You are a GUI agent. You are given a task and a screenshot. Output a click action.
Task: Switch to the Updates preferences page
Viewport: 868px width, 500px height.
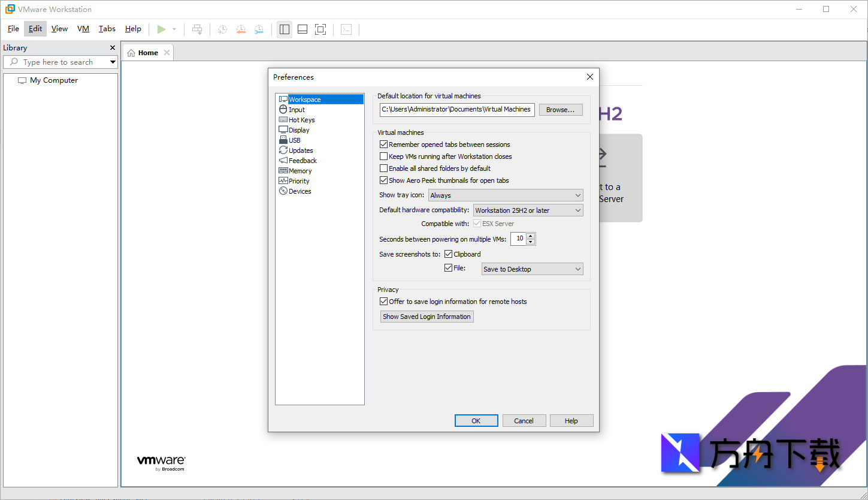tap(300, 150)
